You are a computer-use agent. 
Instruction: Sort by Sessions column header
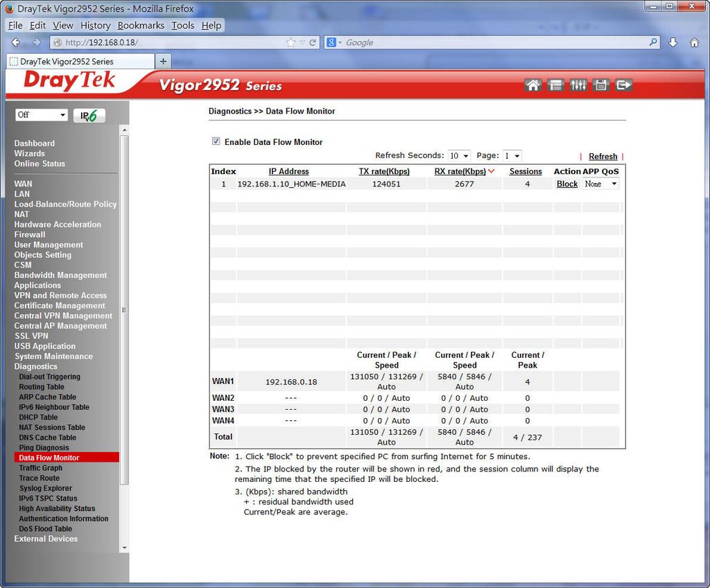(526, 171)
